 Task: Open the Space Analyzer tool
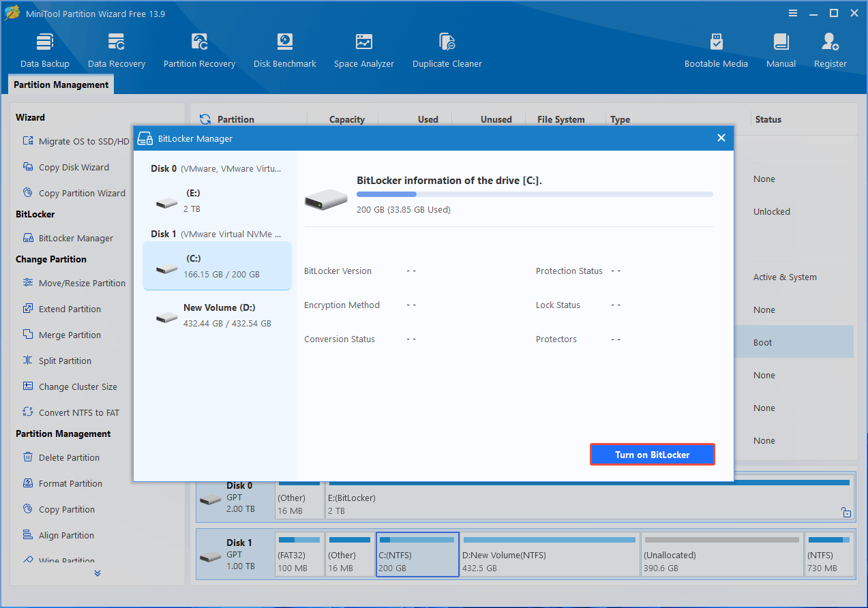click(x=364, y=50)
